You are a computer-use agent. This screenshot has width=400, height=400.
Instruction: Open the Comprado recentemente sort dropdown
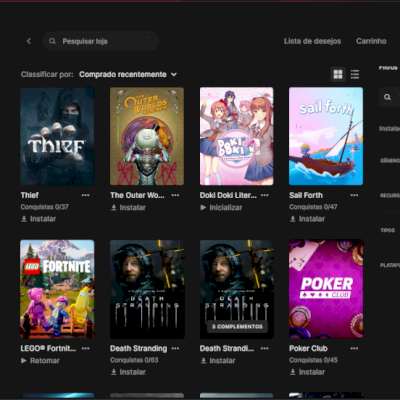128,74
